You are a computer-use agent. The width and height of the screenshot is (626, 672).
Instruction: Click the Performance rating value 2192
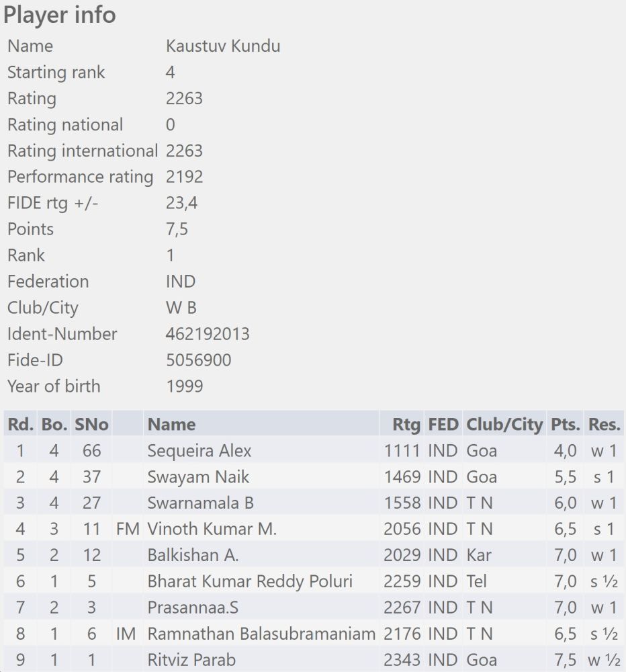(184, 177)
